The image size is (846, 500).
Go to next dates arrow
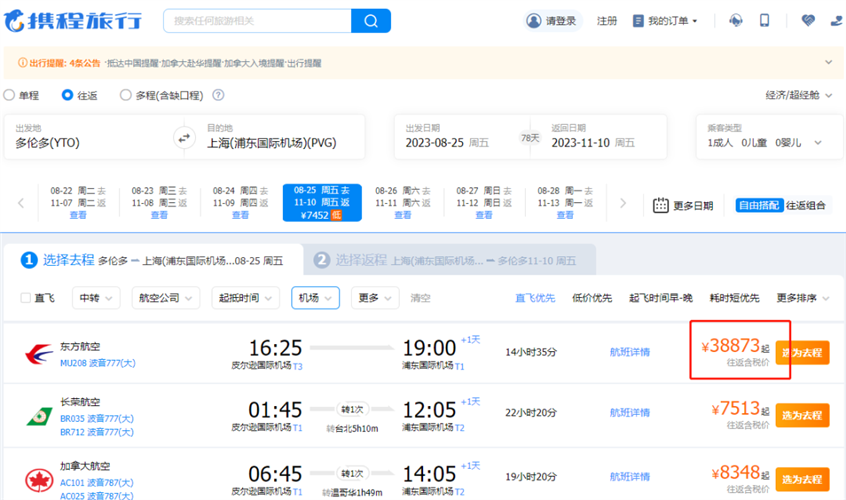click(x=623, y=203)
